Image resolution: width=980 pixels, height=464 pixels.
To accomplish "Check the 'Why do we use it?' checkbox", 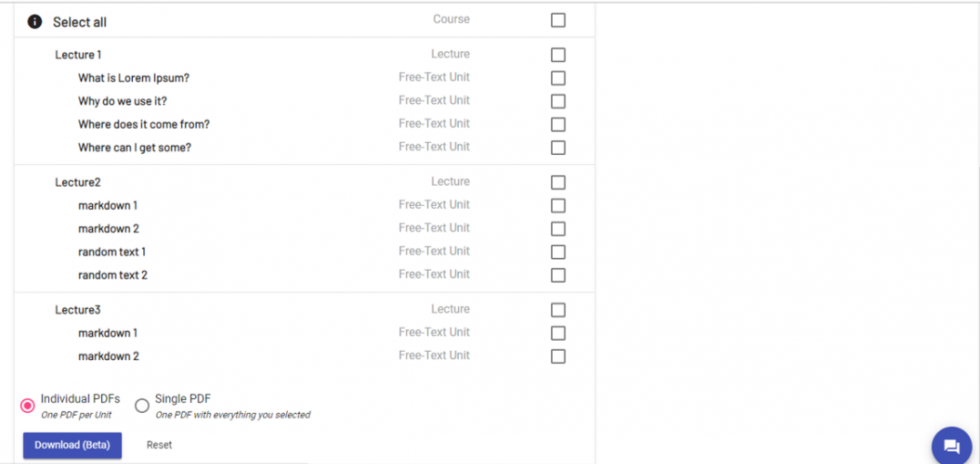I will click(558, 101).
